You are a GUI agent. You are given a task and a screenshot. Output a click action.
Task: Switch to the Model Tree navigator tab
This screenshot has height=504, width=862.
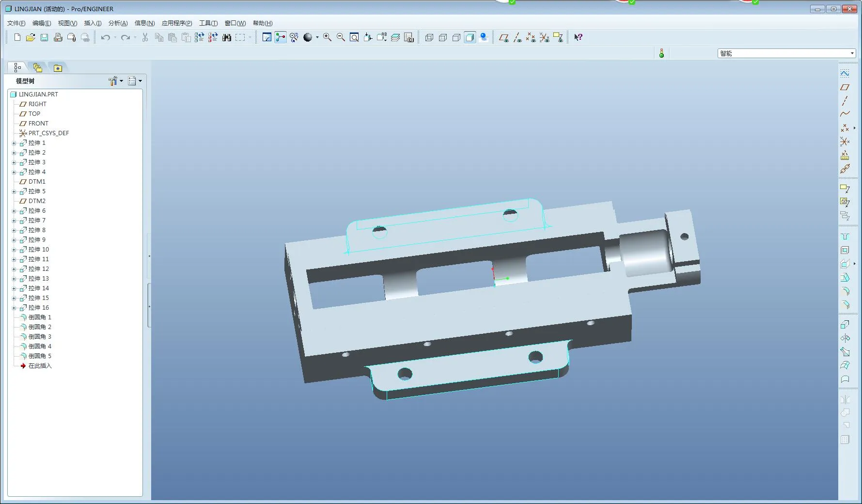click(17, 67)
